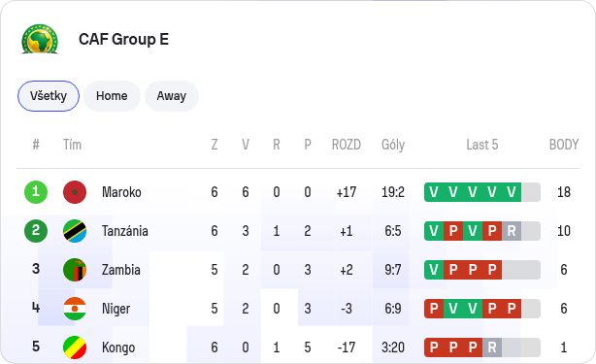Viewport: 596px width, 364px height.
Task: Click the CAF confederation logo
Action: tap(40, 39)
